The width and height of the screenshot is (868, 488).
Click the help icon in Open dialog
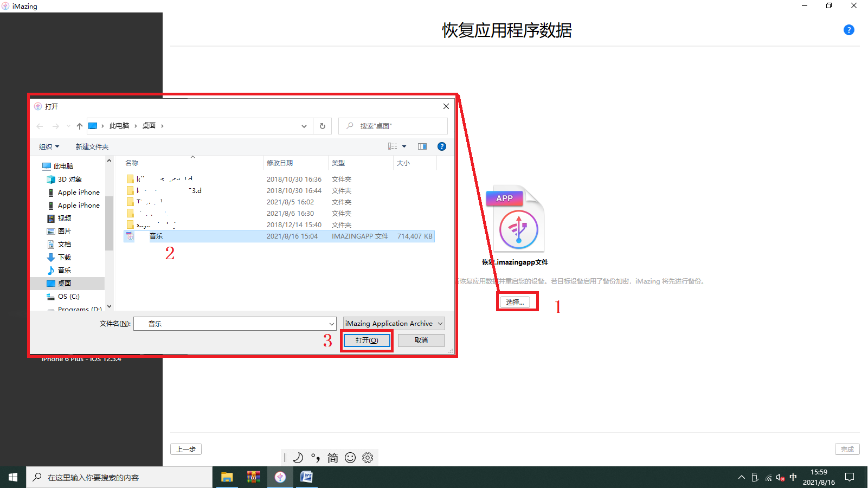(x=442, y=146)
